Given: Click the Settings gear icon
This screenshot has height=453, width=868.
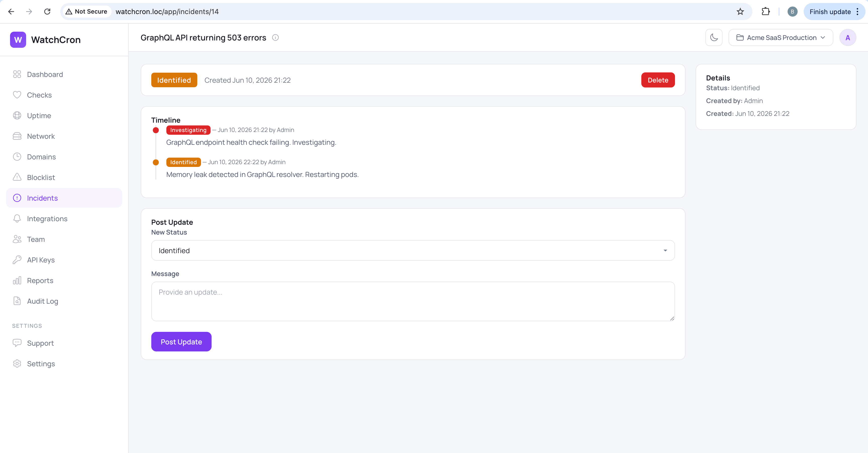Looking at the screenshot, I should (17, 363).
